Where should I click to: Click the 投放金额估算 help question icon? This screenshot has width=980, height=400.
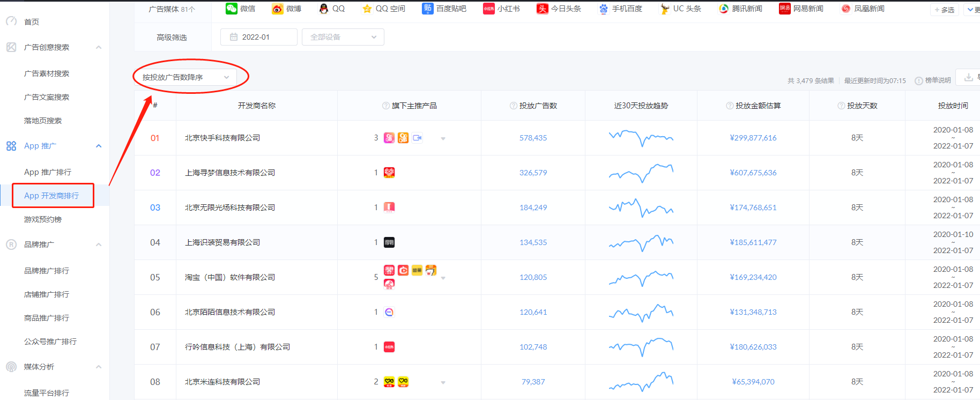coord(730,106)
